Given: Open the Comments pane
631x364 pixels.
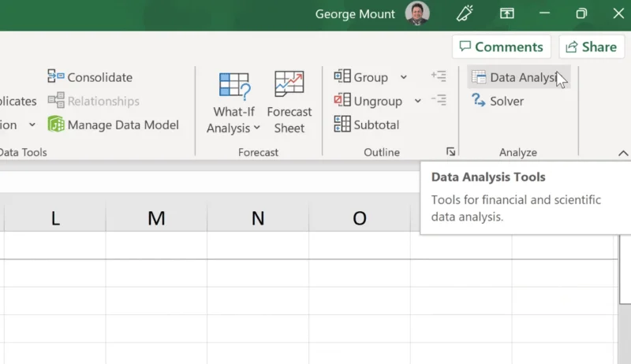Looking at the screenshot, I should click(x=502, y=46).
